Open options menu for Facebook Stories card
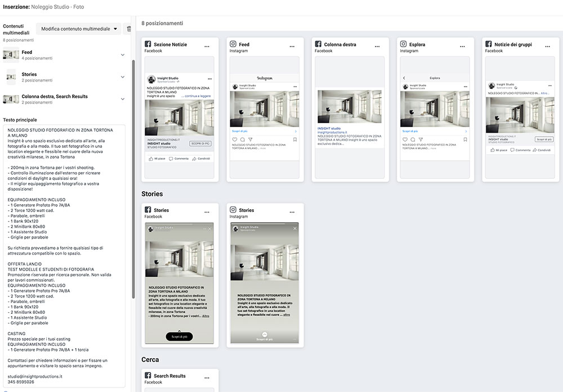Screen dimensions: 563x392 coord(207,212)
